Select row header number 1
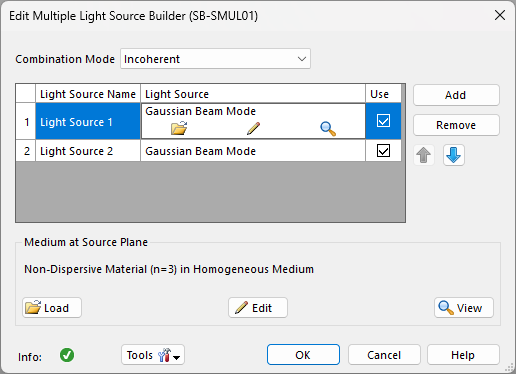Image resolution: width=516 pixels, height=374 pixels. tap(26, 121)
